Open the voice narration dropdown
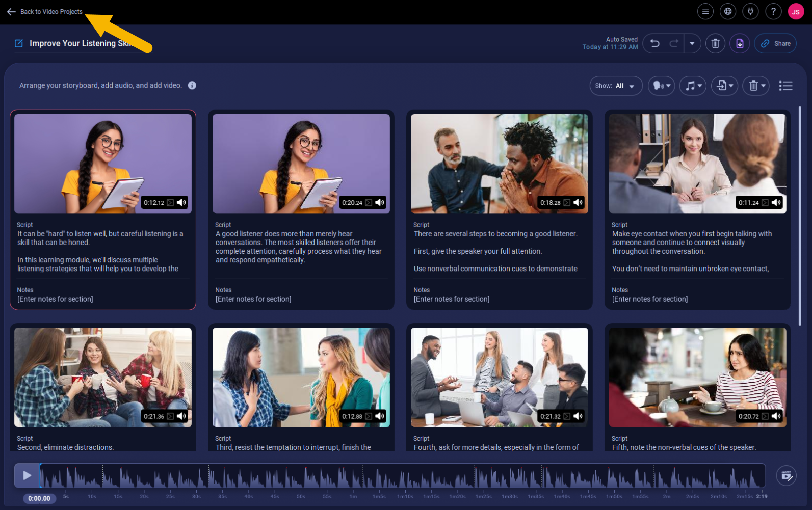The image size is (812, 510). (x=661, y=86)
